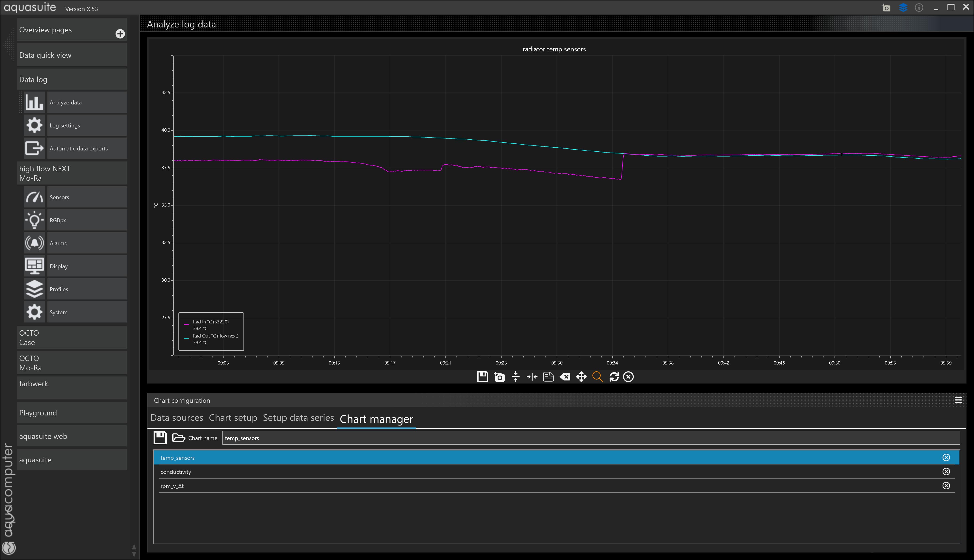Click the chart toolbar save icon
This screenshot has height=560, width=974.
point(482,376)
